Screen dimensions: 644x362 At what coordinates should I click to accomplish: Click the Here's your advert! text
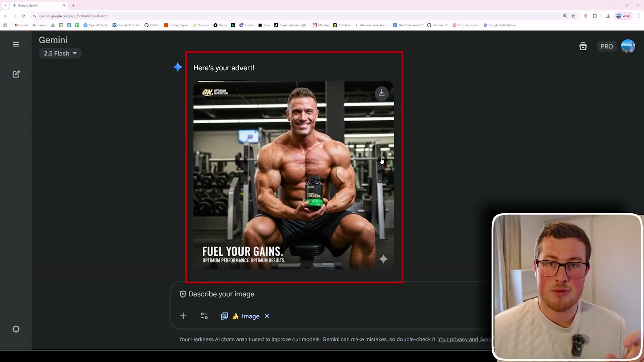click(223, 68)
